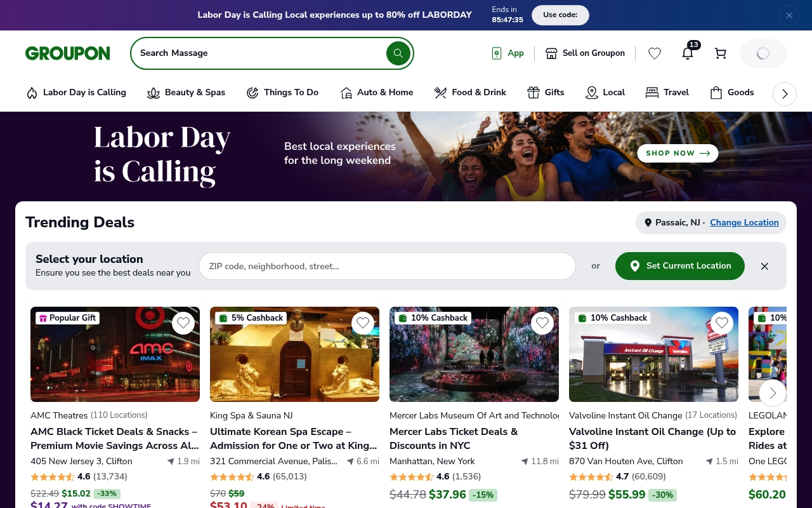The width and height of the screenshot is (812, 508).
Task: Click the Manhattan, New York location text
Action: point(432,462)
